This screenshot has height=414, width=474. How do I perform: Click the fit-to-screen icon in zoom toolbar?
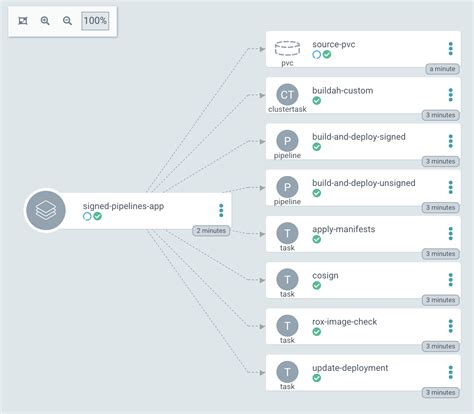click(x=23, y=21)
